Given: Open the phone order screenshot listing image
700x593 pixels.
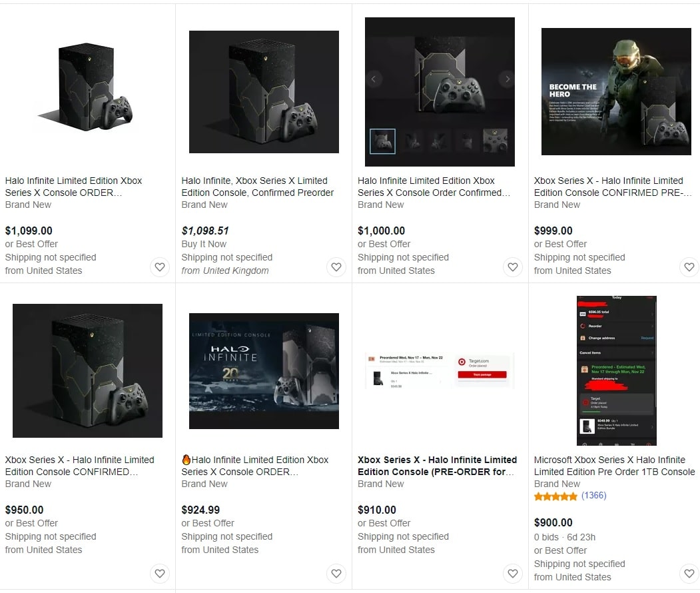Looking at the screenshot, I should coord(617,370).
